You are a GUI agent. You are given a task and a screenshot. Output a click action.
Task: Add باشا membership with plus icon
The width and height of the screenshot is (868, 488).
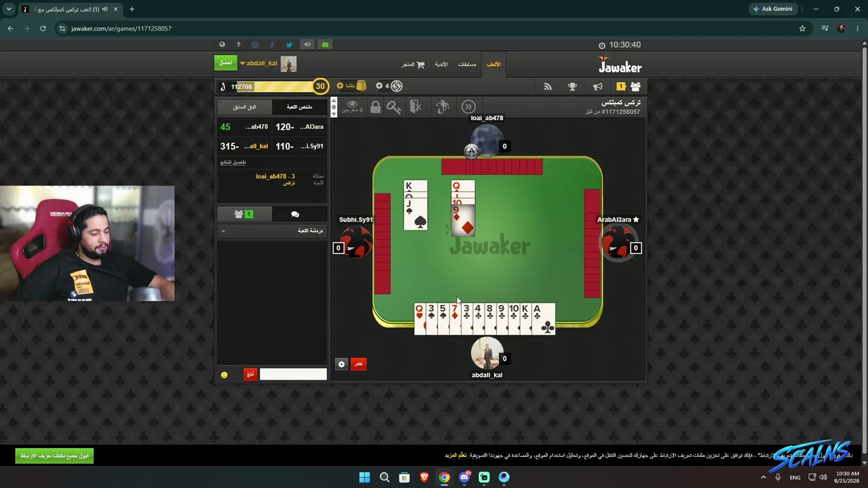[340, 86]
